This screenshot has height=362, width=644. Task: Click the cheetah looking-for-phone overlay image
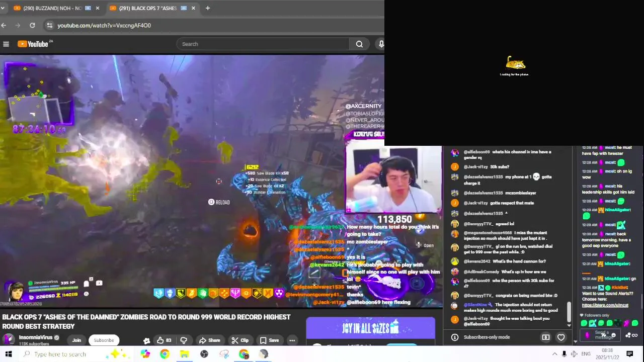[x=515, y=63]
